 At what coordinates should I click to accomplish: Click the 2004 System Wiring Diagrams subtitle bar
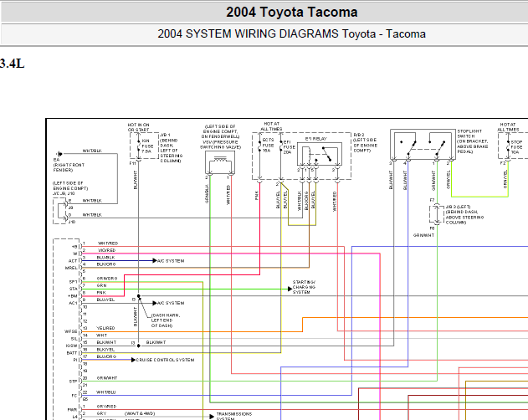pos(291,34)
